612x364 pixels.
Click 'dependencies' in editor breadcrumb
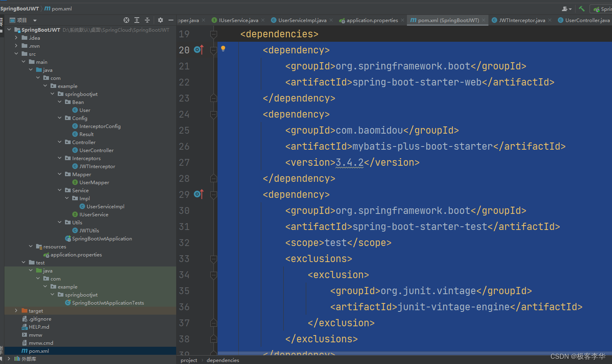[x=223, y=360]
